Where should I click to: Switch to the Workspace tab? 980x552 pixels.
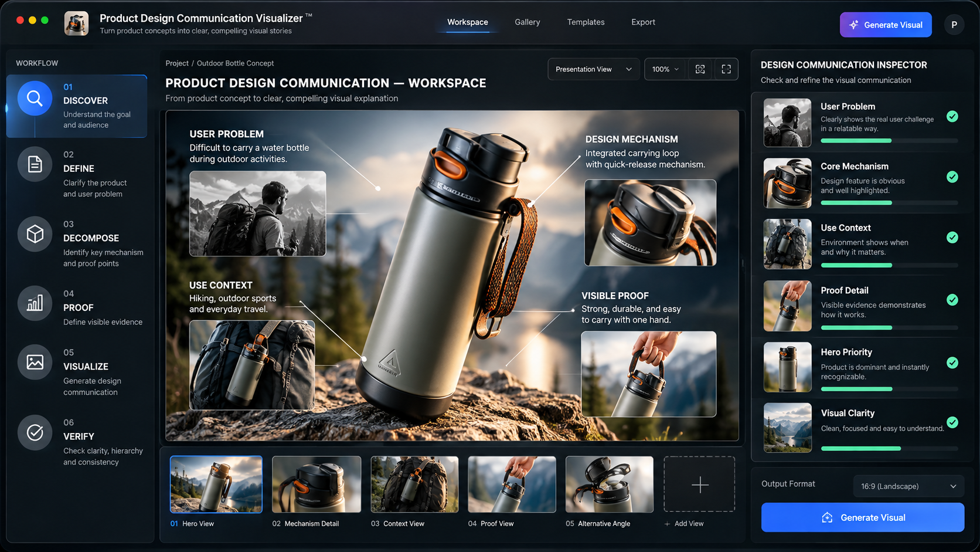tap(467, 22)
